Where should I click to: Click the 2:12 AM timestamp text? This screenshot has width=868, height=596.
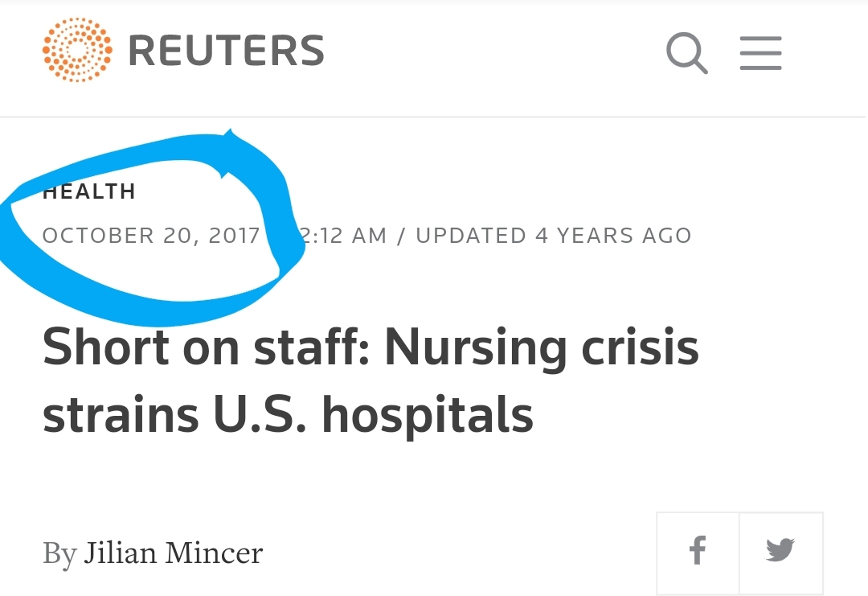tap(342, 236)
